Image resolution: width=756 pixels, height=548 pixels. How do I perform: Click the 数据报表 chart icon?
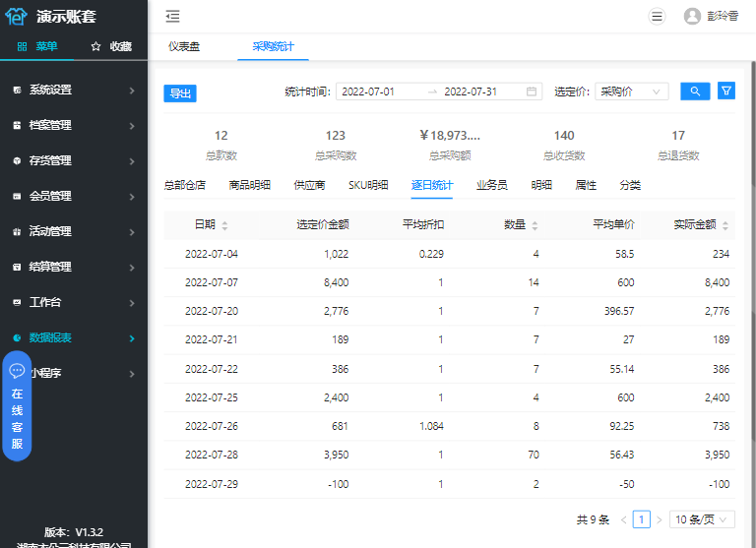[17, 337]
